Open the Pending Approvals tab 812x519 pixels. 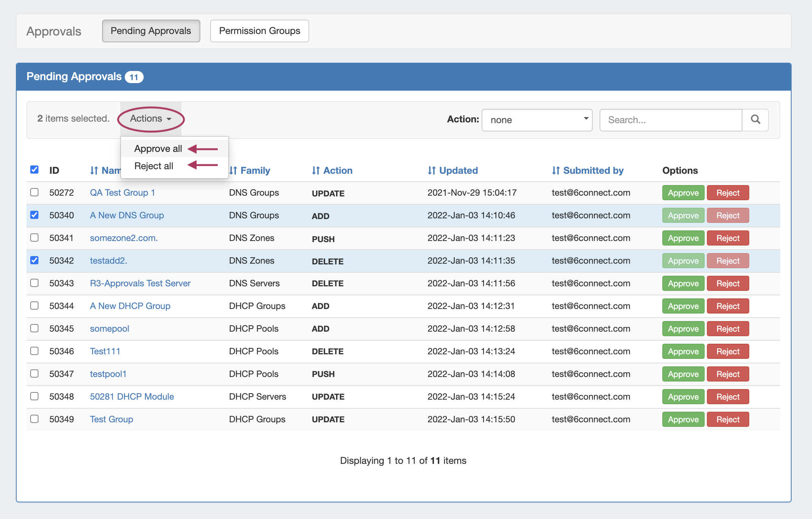(x=151, y=31)
